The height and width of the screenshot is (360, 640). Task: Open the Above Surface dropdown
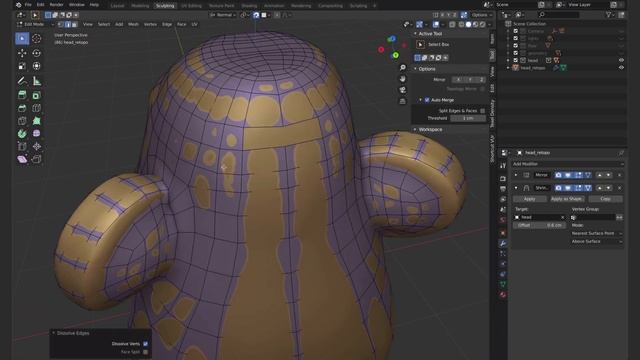597,242
